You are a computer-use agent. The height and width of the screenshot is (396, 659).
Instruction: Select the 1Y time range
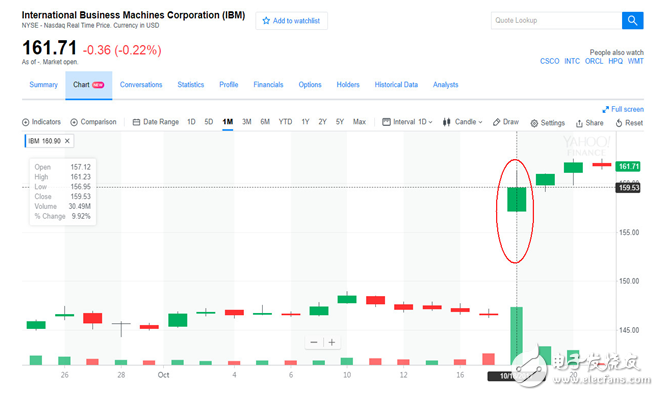305,122
